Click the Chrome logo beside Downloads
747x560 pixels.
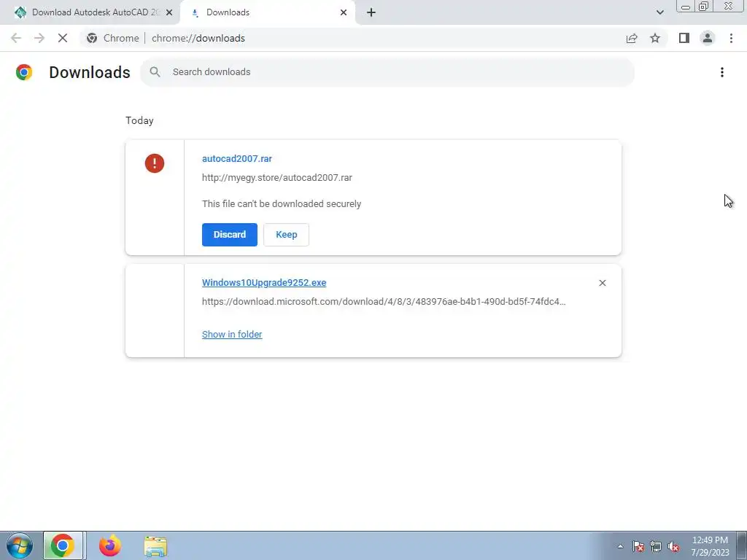coord(24,72)
